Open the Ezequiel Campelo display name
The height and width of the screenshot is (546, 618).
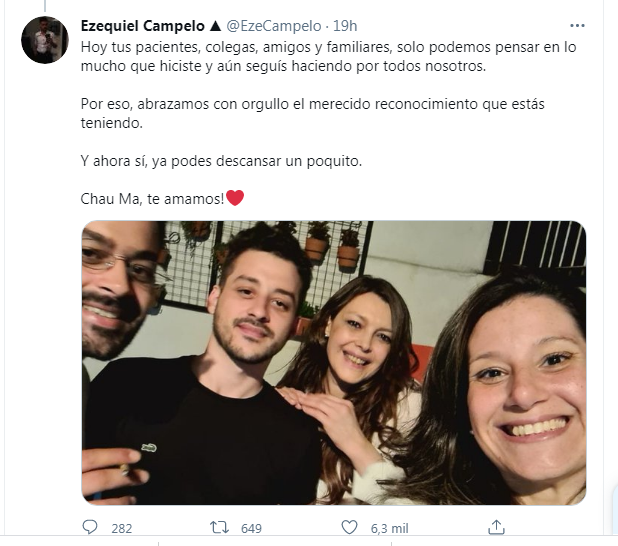pos(143,26)
